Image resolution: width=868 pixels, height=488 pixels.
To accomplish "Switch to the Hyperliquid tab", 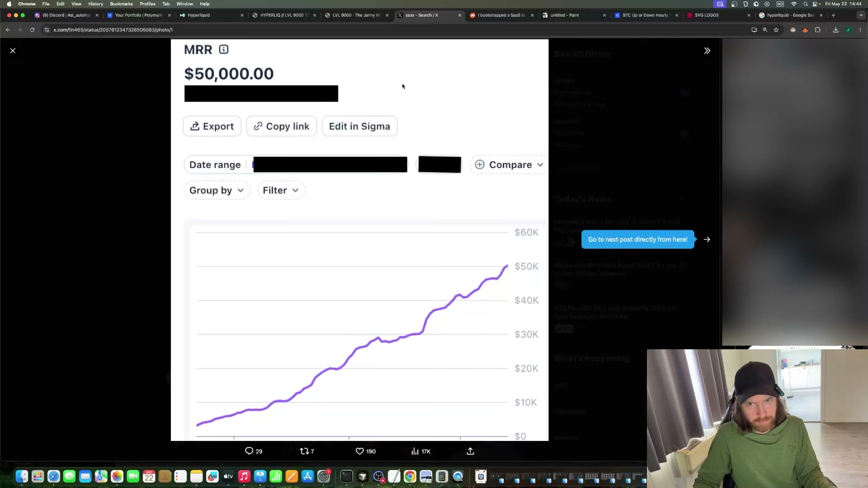I will (211, 15).
